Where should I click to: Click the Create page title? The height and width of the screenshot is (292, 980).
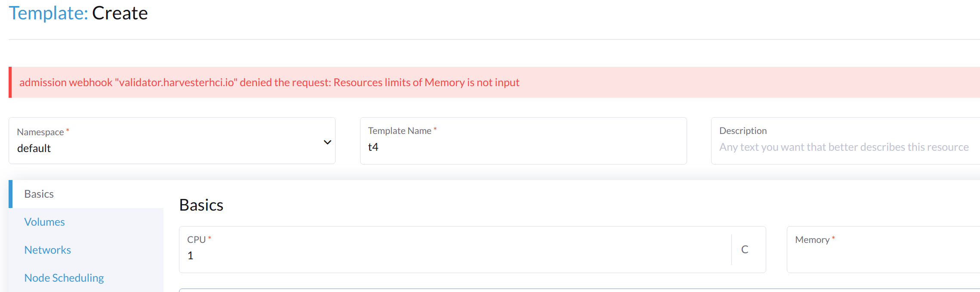pos(120,13)
